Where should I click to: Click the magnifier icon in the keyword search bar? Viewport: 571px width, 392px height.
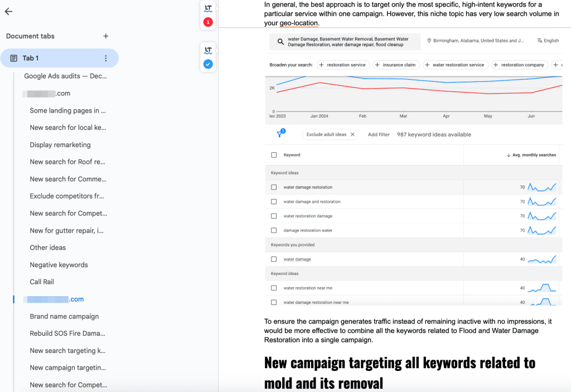[x=279, y=41]
